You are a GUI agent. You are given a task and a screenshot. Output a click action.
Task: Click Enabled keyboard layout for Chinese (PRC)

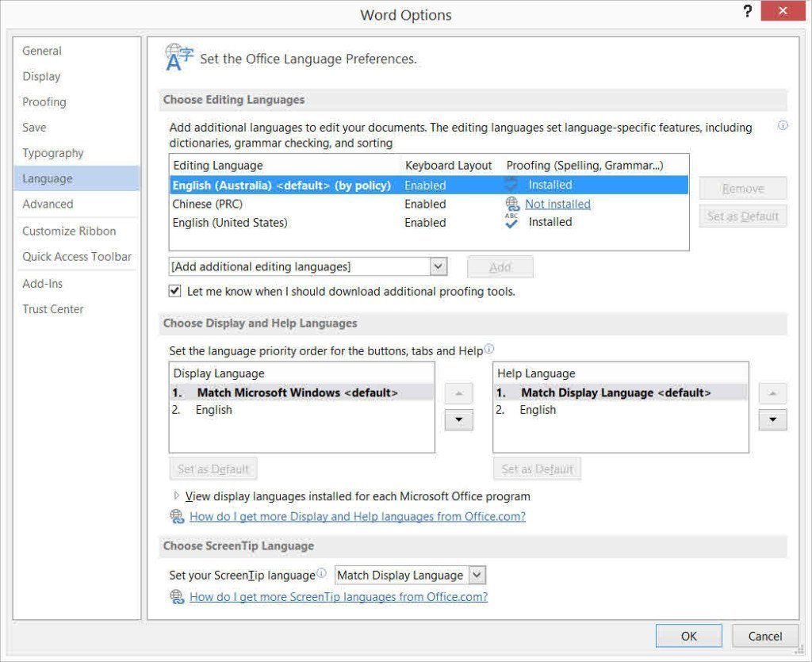[x=425, y=204]
